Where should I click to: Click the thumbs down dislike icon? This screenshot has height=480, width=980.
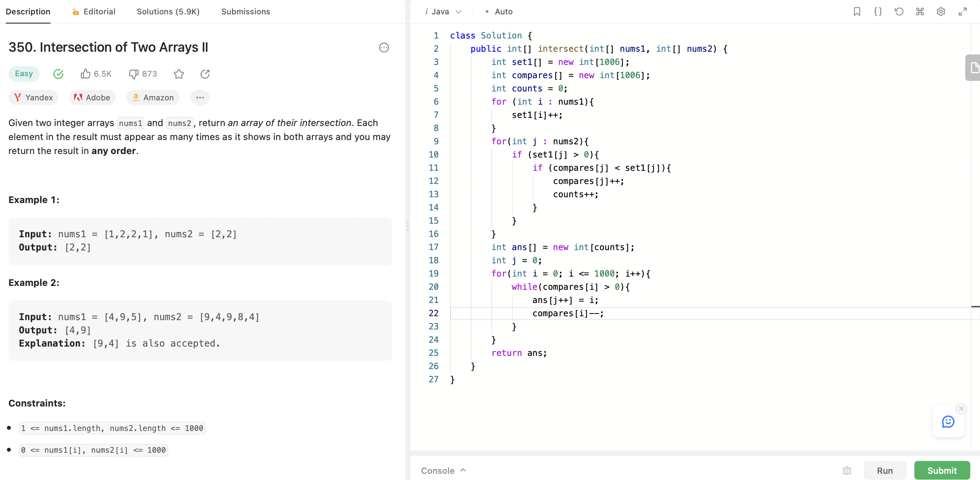coord(134,74)
